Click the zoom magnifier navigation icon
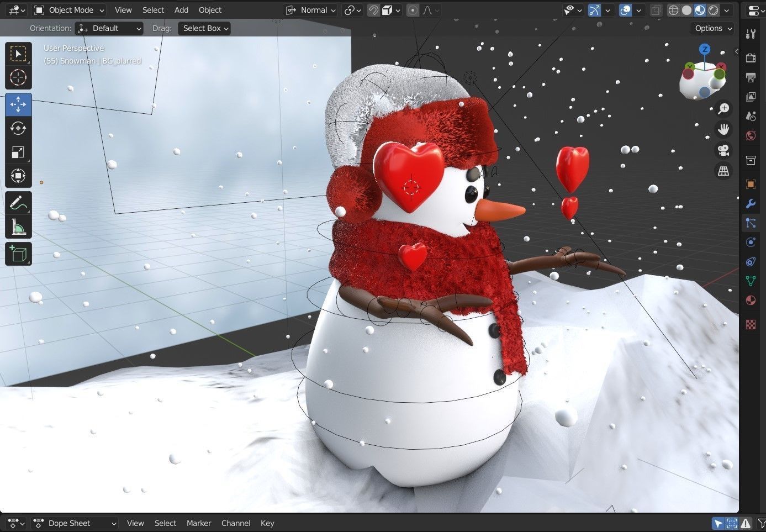 tap(723, 109)
